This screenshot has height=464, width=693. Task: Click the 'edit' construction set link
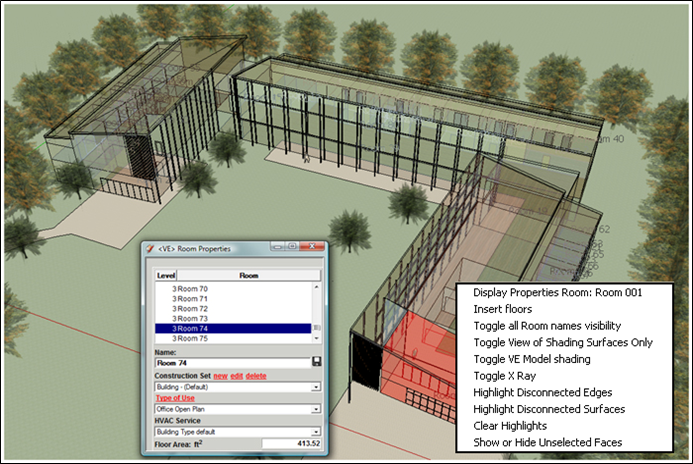(x=237, y=374)
